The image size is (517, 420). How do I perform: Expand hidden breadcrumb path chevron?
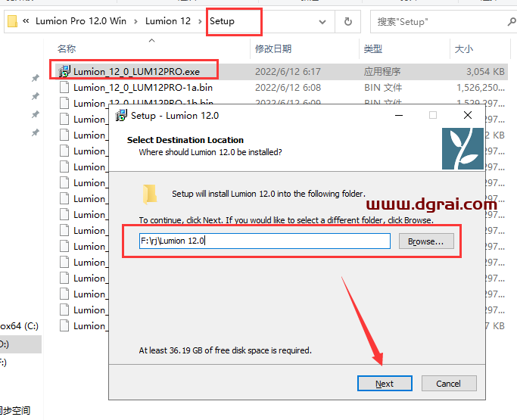point(26,21)
